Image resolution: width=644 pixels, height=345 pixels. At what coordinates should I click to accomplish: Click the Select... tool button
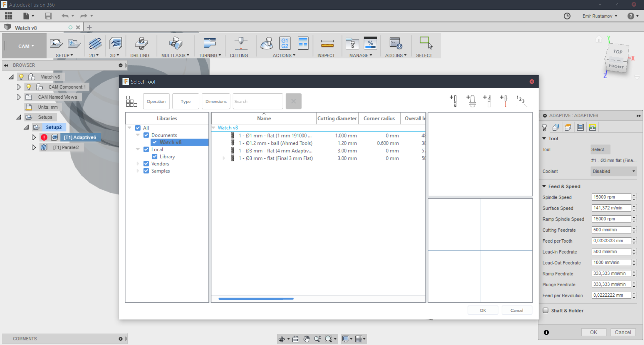[600, 149]
